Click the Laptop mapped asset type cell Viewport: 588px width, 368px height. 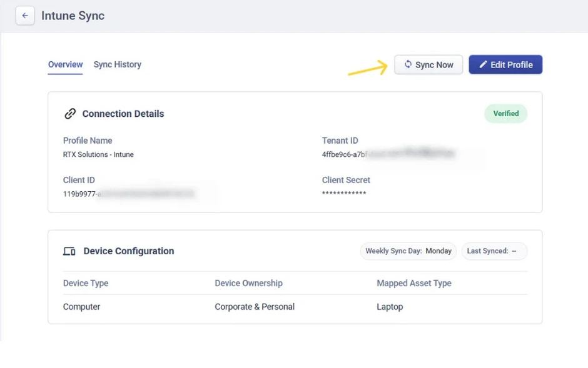pyautogui.click(x=390, y=307)
